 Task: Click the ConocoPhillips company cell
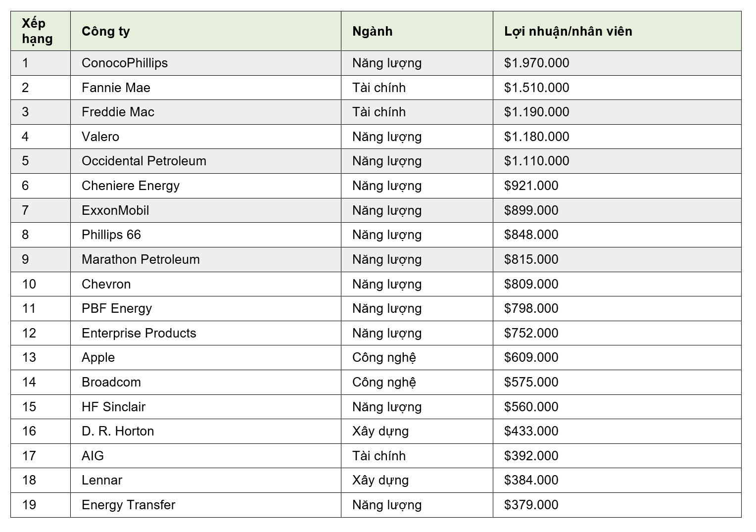[x=125, y=63]
